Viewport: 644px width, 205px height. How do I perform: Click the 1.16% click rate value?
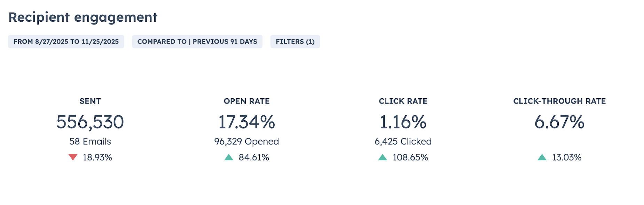[x=403, y=122]
